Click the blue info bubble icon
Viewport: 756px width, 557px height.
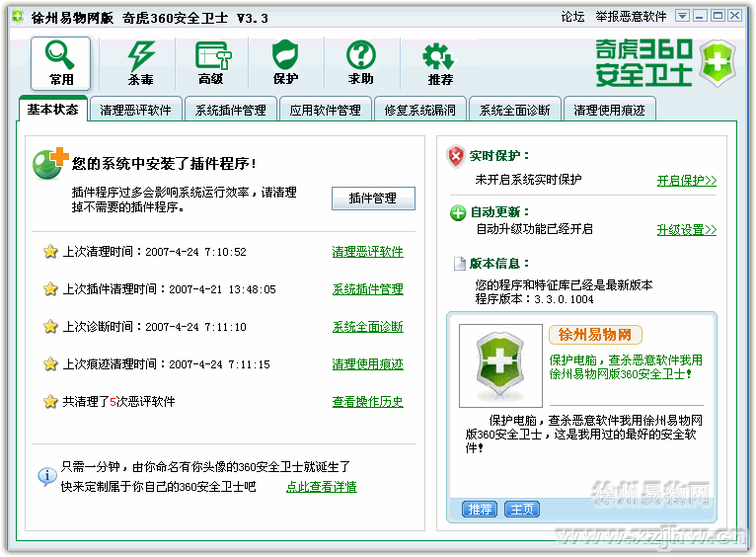tap(46, 476)
